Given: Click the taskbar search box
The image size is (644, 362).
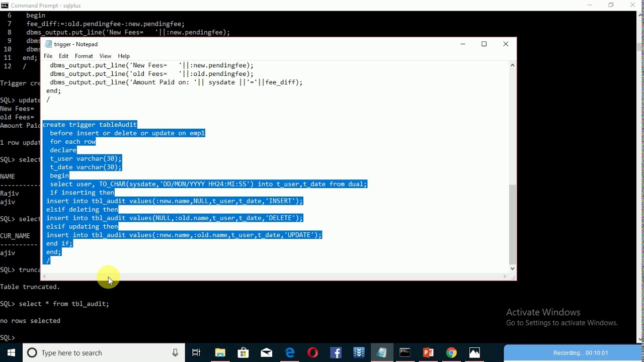Looking at the screenshot, I should click(x=104, y=353).
